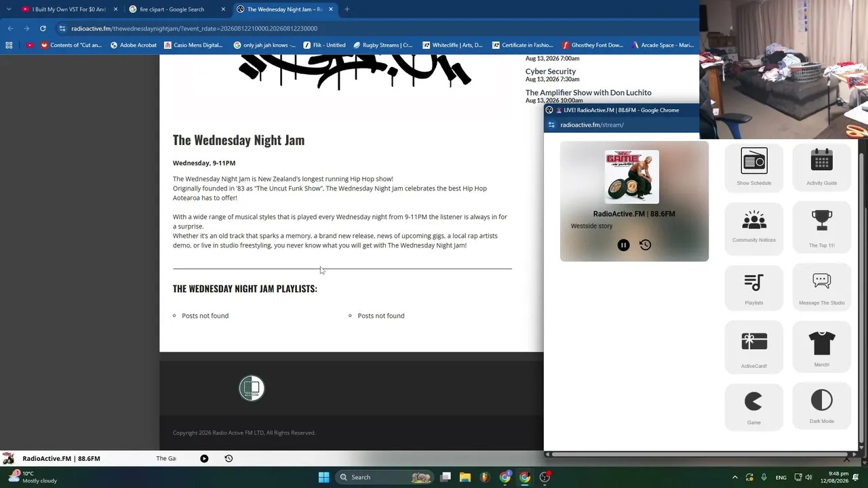The image size is (868, 488).
Task: Open history icon in bottom player bar
Action: click(229, 459)
